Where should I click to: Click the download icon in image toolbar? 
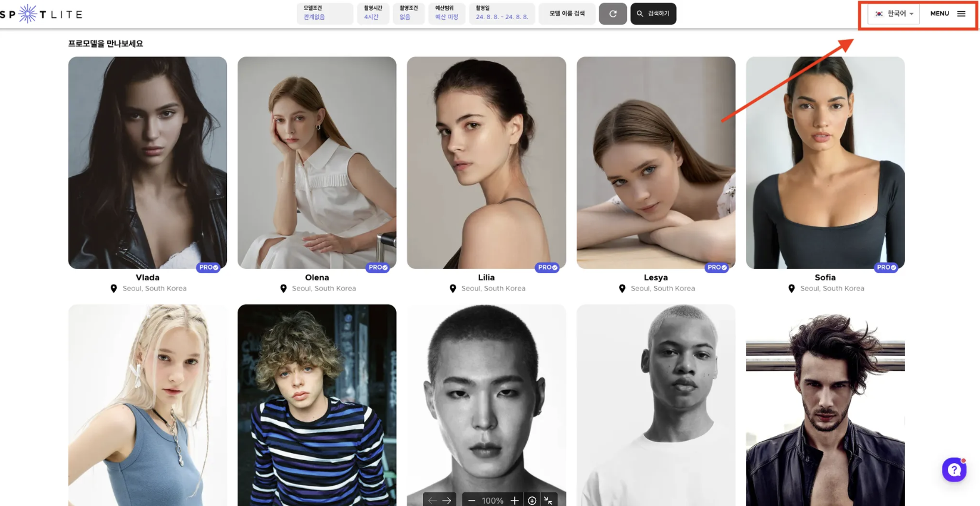click(532, 501)
